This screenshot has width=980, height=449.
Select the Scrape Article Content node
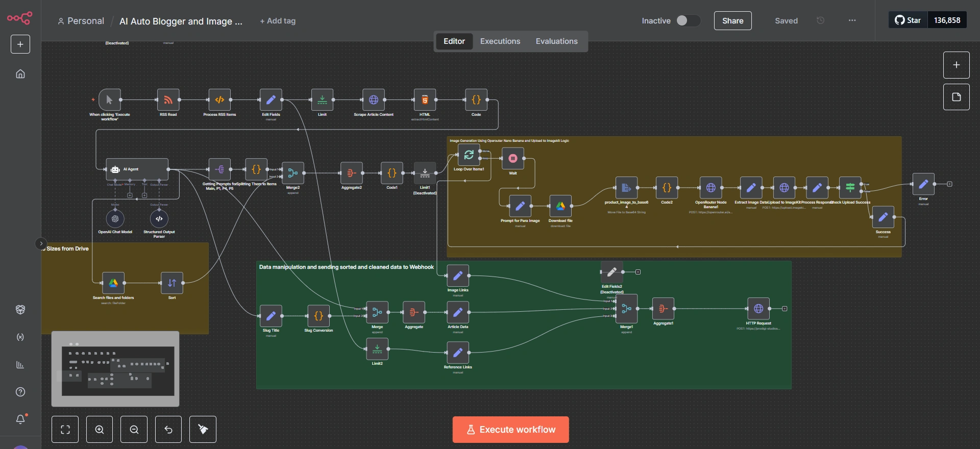tap(374, 100)
